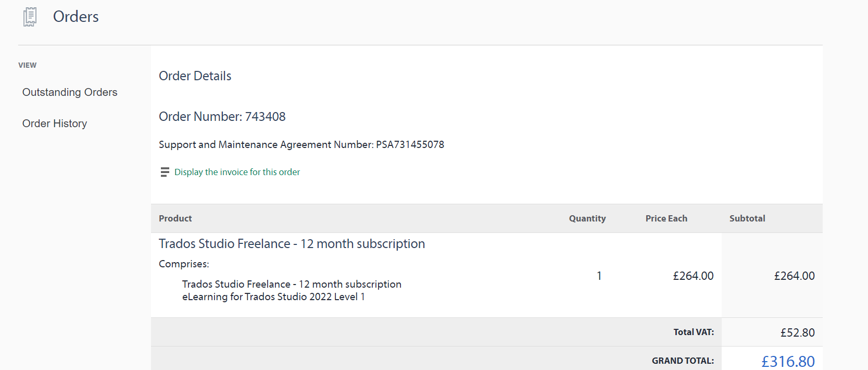Display the invoice for this order
The width and height of the screenshot is (868, 370).
(237, 172)
